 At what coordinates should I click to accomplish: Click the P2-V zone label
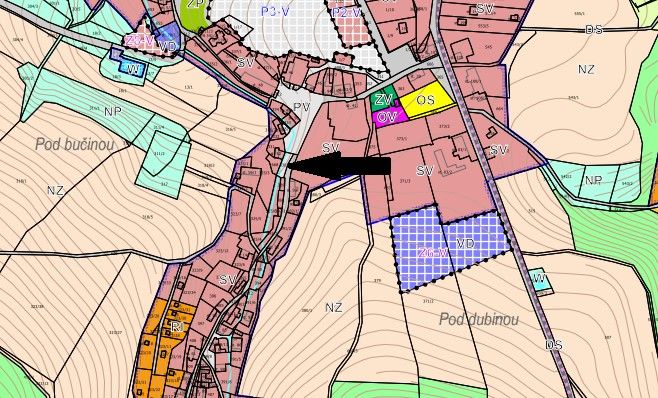(x=346, y=13)
